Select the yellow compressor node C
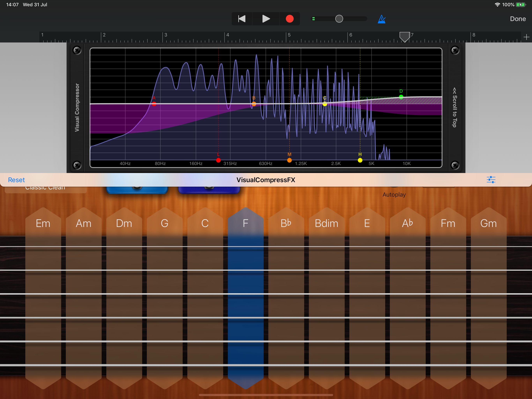532x399 pixels. click(325, 104)
